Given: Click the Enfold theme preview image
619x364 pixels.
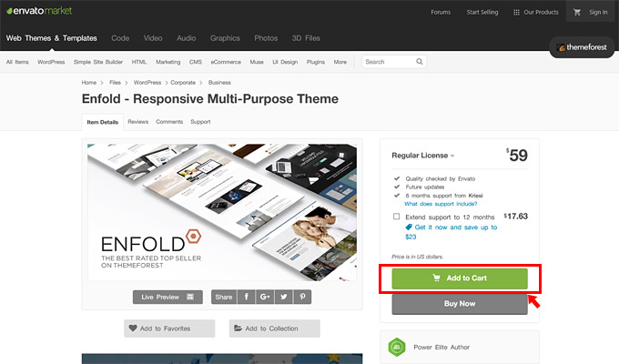Looking at the screenshot, I should click(x=222, y=212).
